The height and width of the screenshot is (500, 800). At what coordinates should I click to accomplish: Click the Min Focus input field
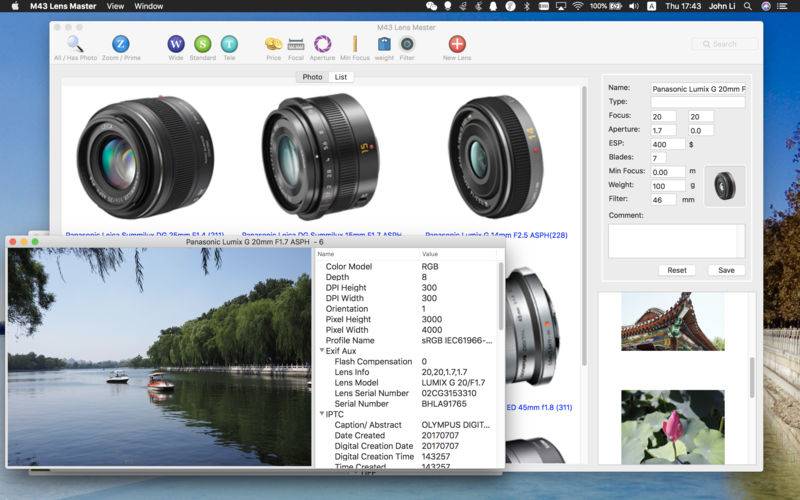(668, 172)
